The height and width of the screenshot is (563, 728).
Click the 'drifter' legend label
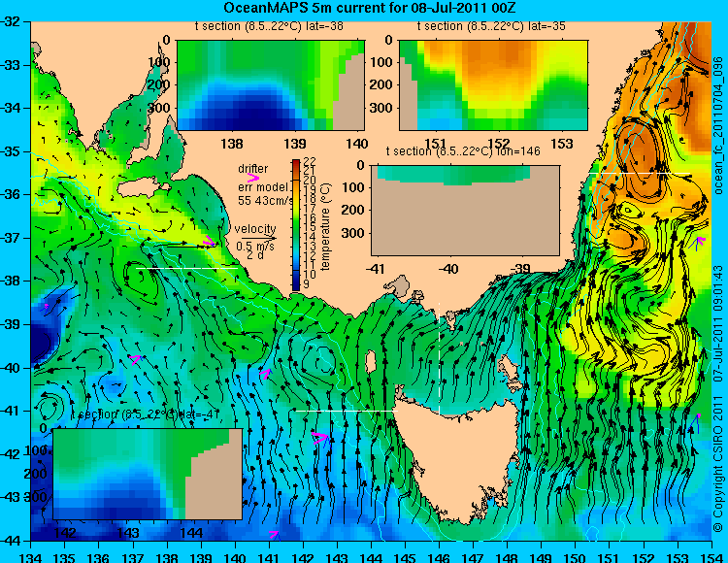(x=253, y=169)
